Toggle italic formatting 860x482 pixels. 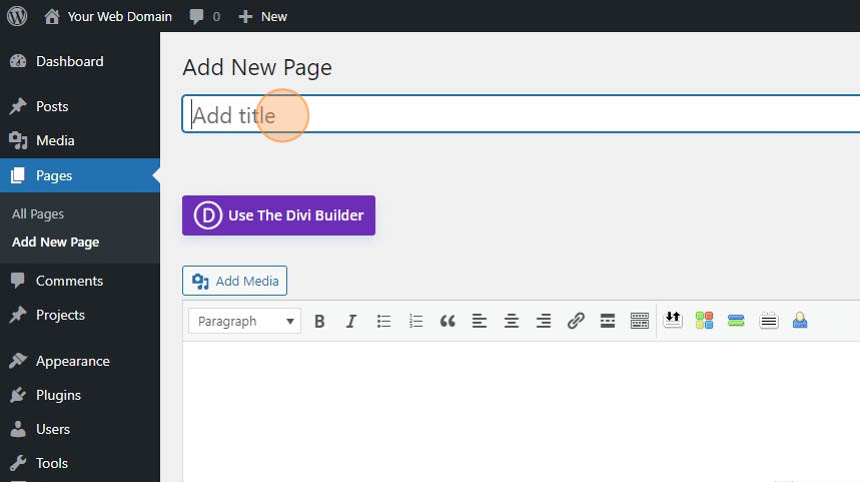[x=351, y=321]
